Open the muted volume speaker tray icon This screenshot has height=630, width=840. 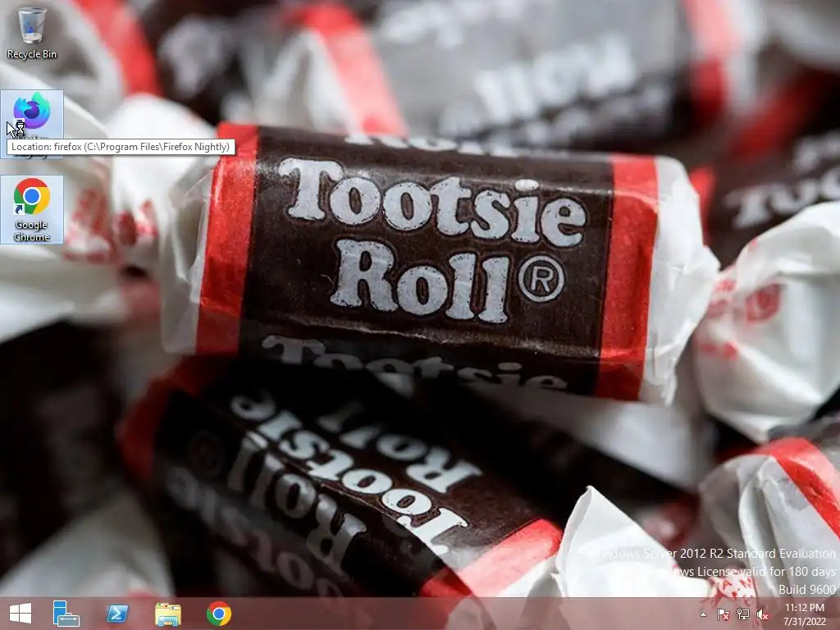pyautogui.click(x=762, y=614)
